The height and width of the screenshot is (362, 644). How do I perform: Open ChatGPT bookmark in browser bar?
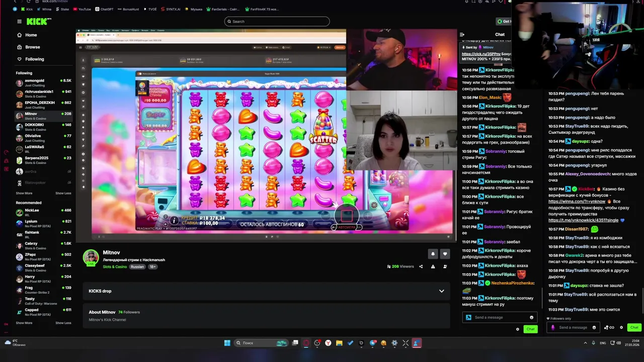point(104,9)
